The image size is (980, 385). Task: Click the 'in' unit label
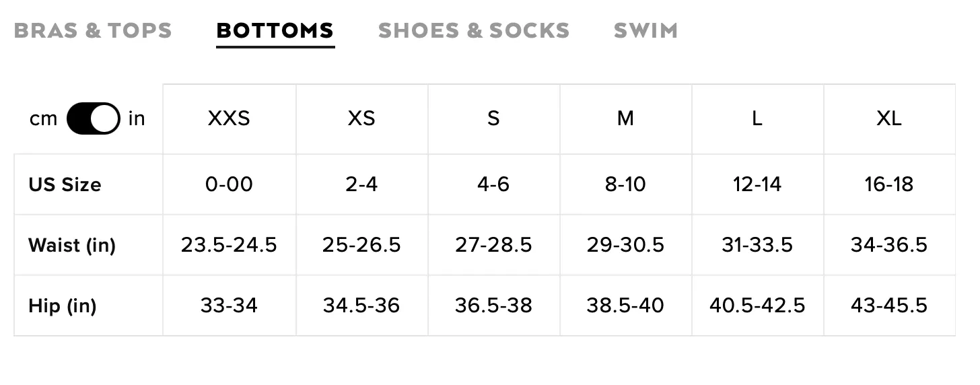(x=137, y=118)
